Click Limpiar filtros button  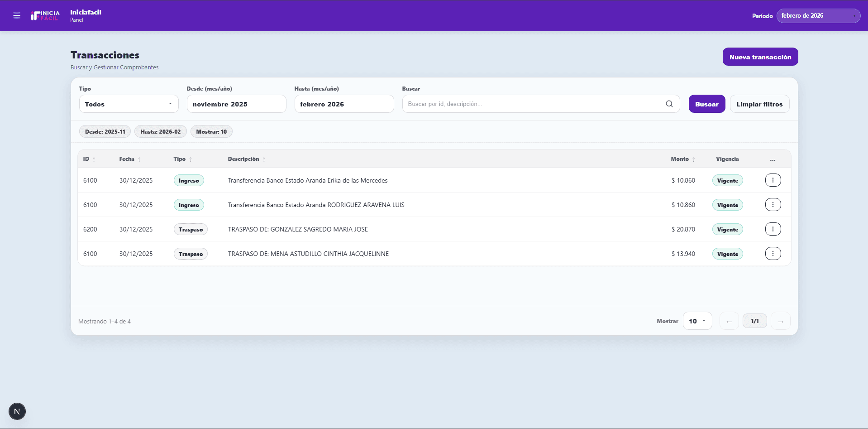coord(759,104)
